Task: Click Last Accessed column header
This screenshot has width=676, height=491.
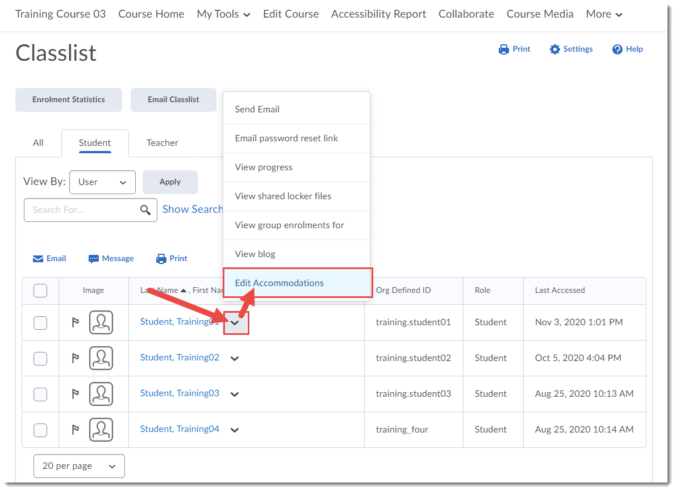Action: point(560,291)
